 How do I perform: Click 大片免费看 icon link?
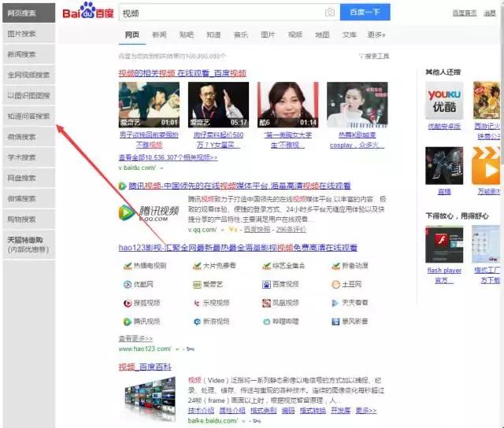(x=214, y=266)
